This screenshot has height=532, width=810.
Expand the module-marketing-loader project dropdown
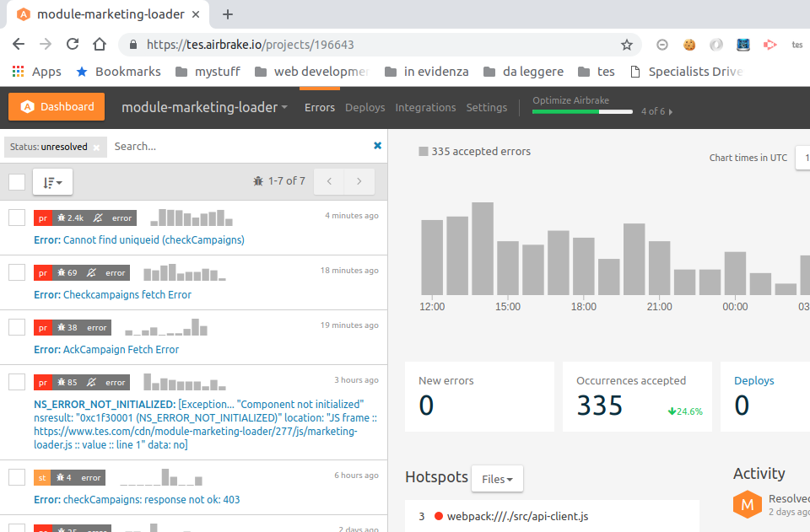coord(204,107)
